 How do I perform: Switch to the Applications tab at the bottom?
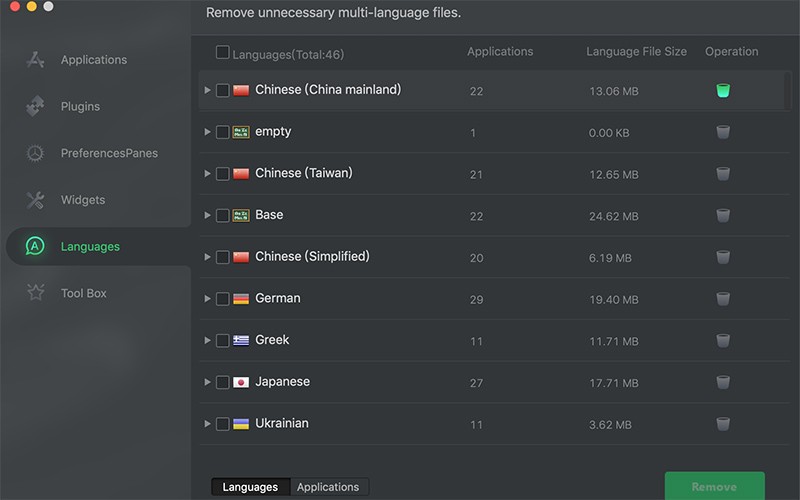coord(328,487)
